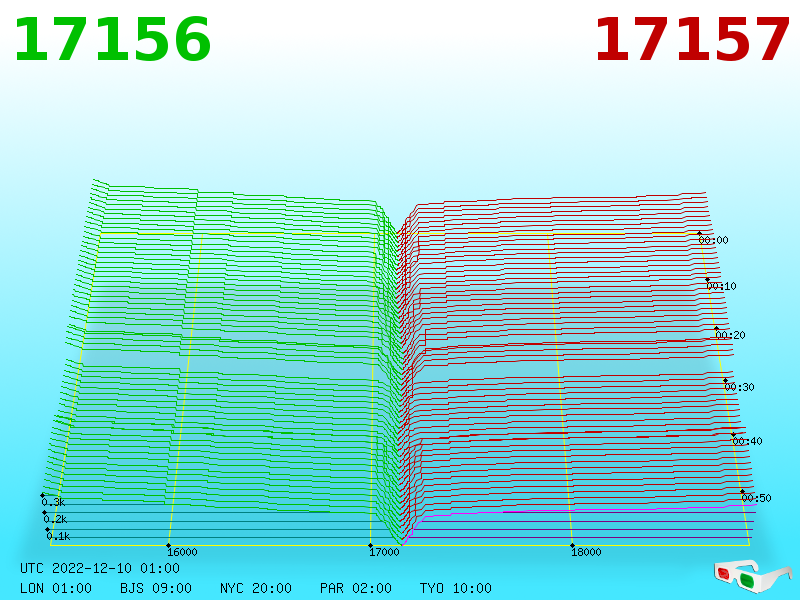The image size is (800, 600).
Task: Click the UTC 2022-12-10 01:00 timestamp
Action: click(x=100, y=568)
